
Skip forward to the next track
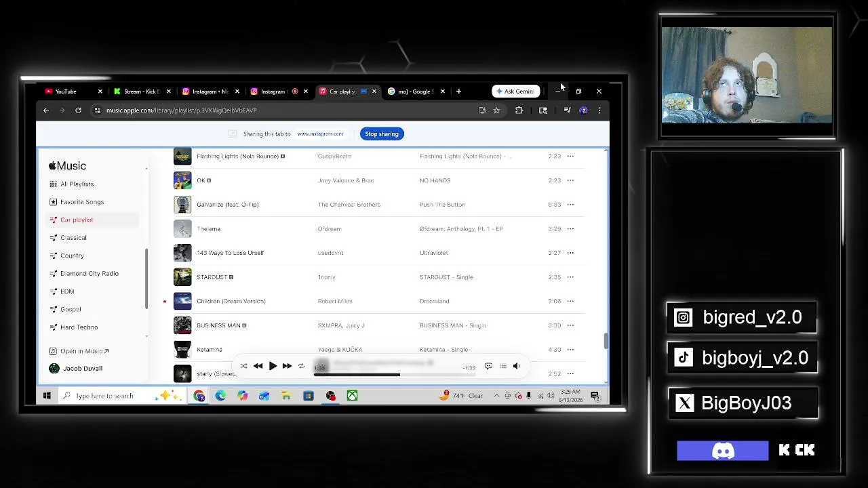click(x=287, y=366)
